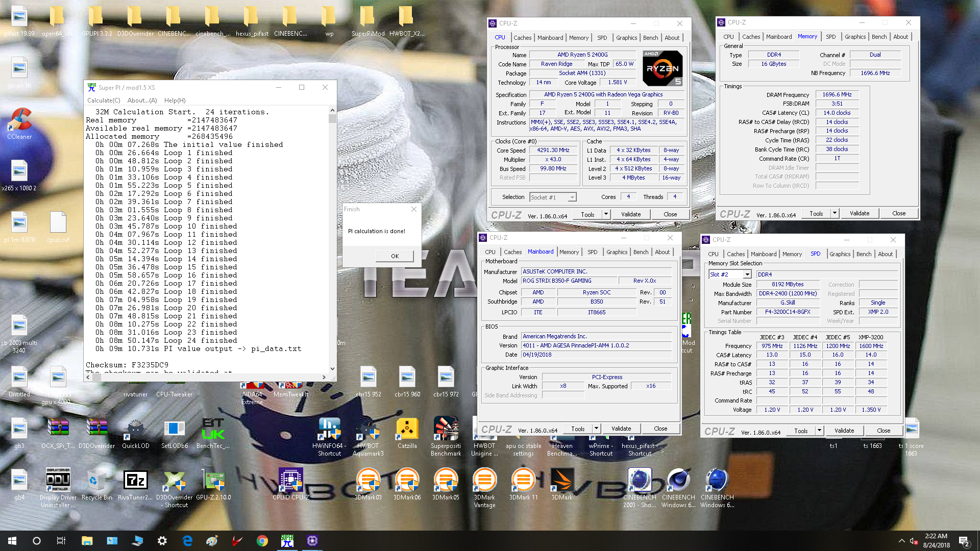
Task: Open the GPU-Z.2.10.0 desktop icon
Action: point(213,484)
